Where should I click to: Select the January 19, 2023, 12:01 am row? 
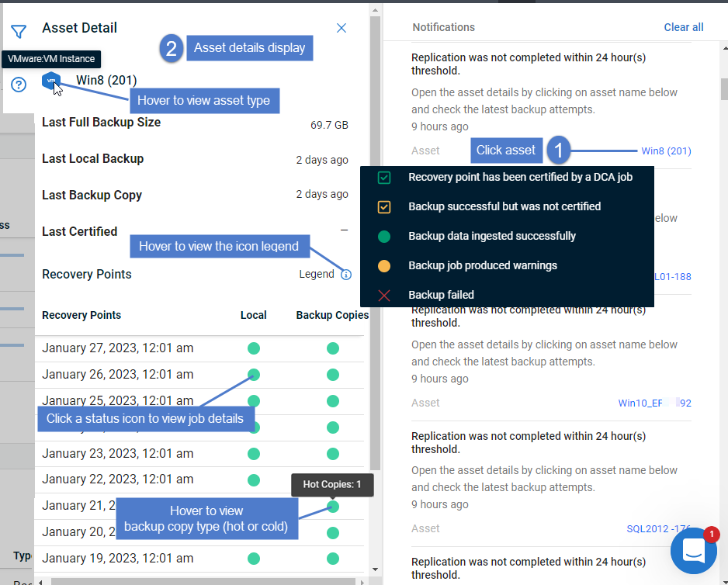pos(199,559)
